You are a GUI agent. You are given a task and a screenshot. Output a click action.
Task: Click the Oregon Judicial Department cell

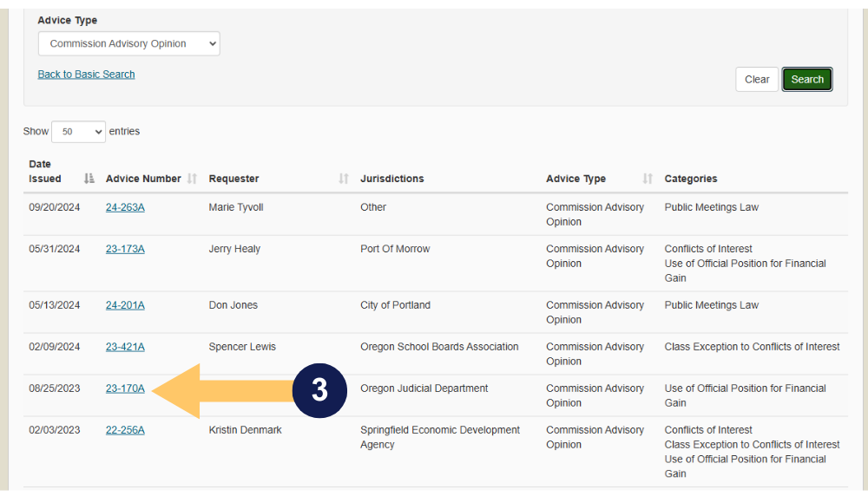tap(424, 388)
